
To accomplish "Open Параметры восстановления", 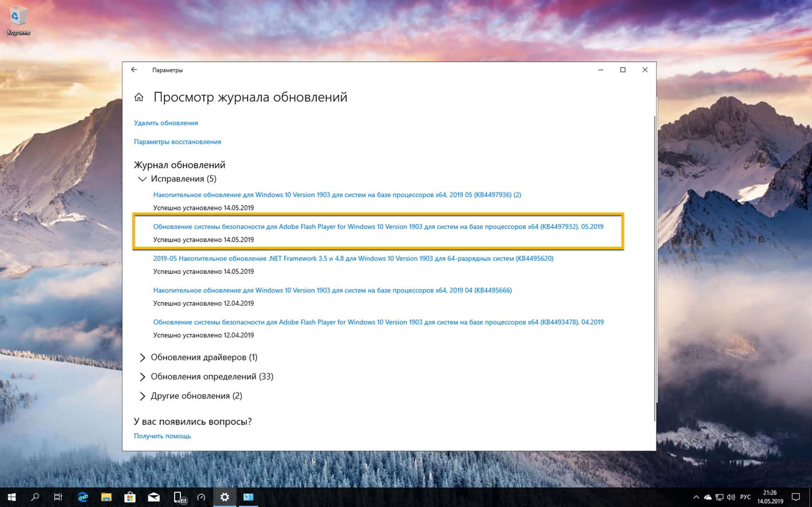I will (178, 141).
